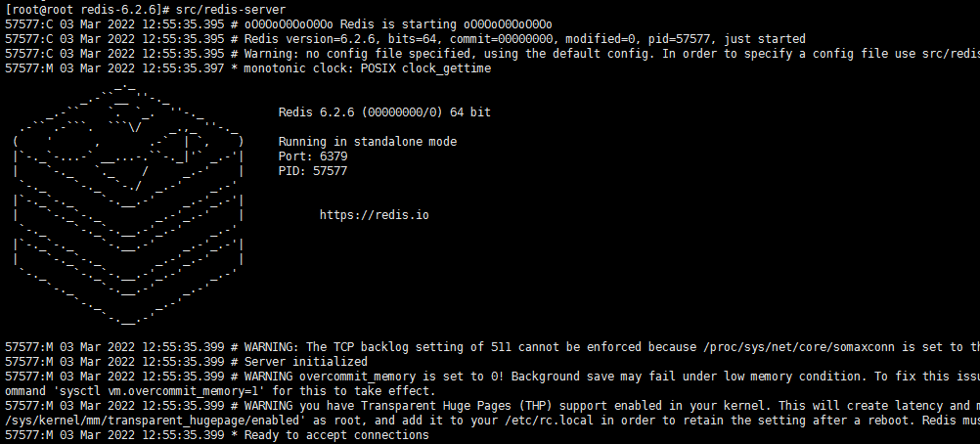Click the overcommit_memory warning line
The width and height of the screenshot is (980, 444).
coord(492,377)
